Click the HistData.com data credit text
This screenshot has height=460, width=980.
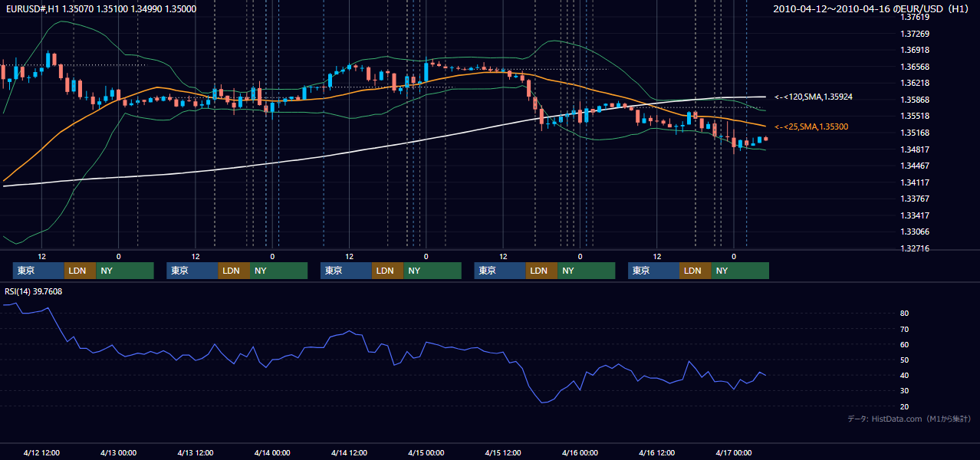909,419
